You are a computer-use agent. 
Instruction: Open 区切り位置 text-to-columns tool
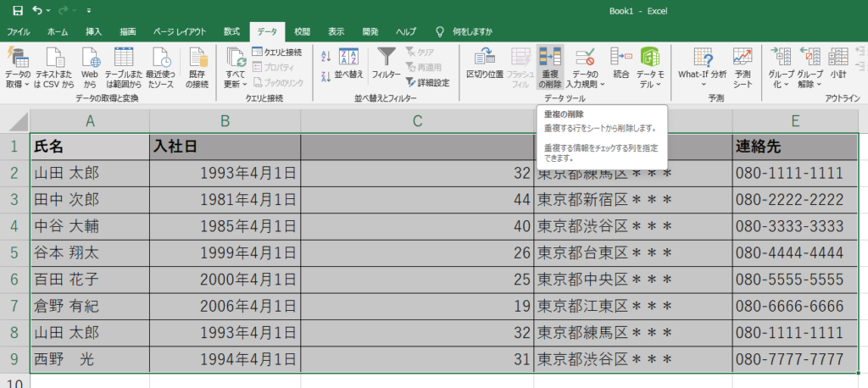[x=486, y=58]
